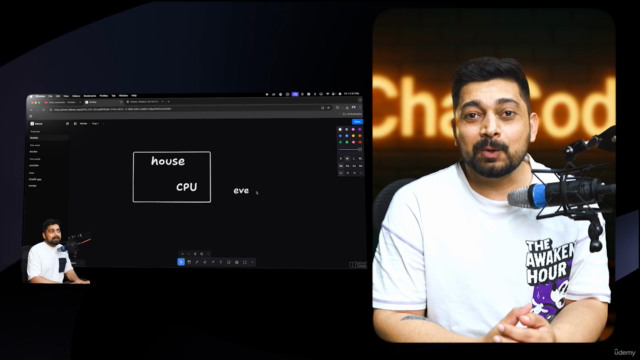Viewport: 640px width, 360px height.
Task: Select the Draw pencil tool
Action: (197, 262)
